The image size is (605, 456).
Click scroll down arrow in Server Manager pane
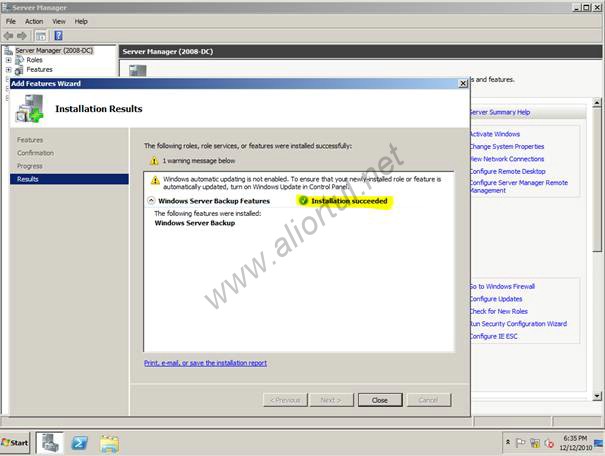(x=597, y=396)
